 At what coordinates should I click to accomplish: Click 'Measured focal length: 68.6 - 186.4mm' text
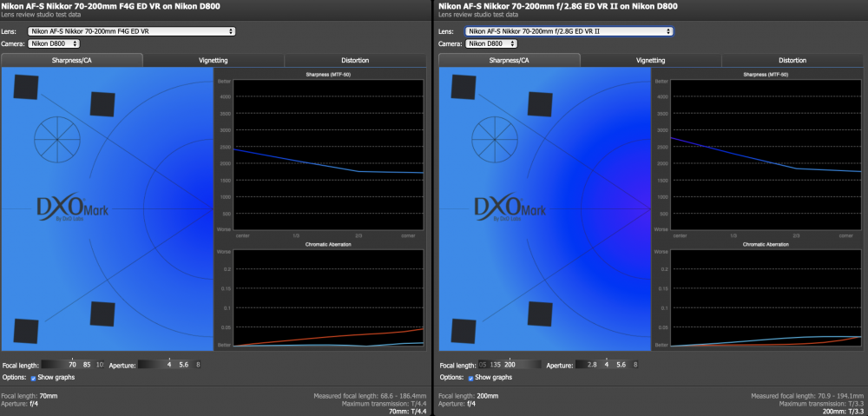pos(370,396)
